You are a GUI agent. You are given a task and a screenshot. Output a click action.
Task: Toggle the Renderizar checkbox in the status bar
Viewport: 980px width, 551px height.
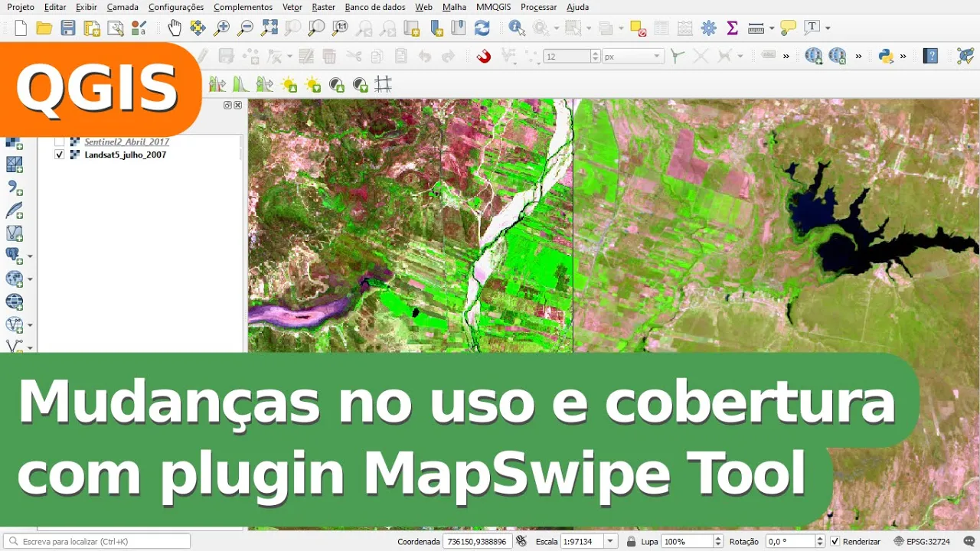(835, 541)
